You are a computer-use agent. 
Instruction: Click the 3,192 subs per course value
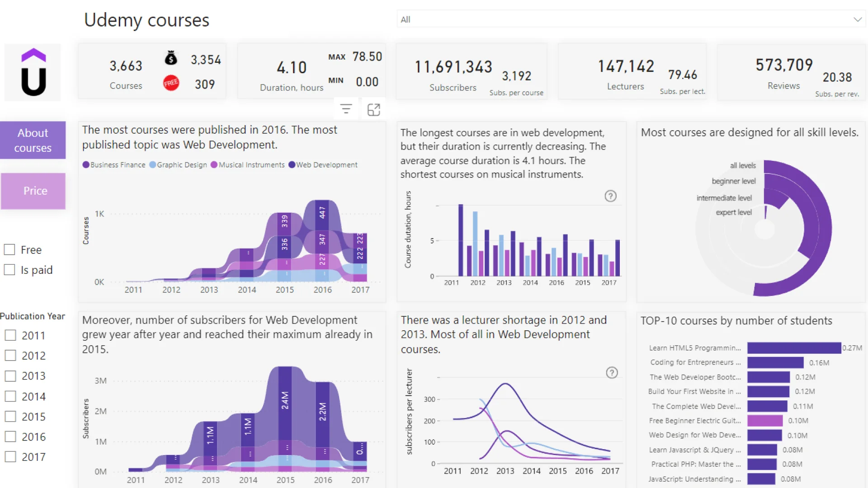pos(516,76)
